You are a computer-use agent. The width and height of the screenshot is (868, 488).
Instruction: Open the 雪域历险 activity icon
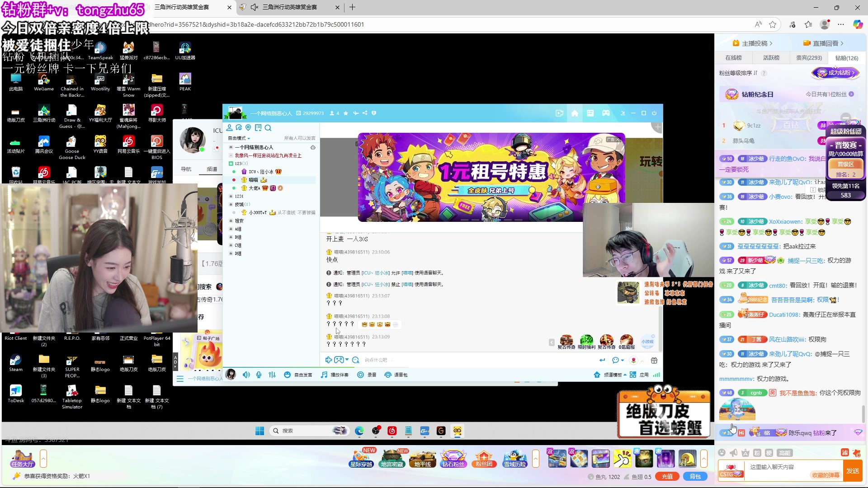pos(514,459)
